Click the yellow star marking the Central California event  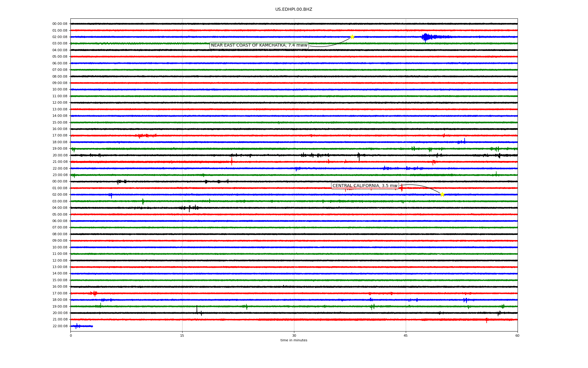tap(442, 194)
